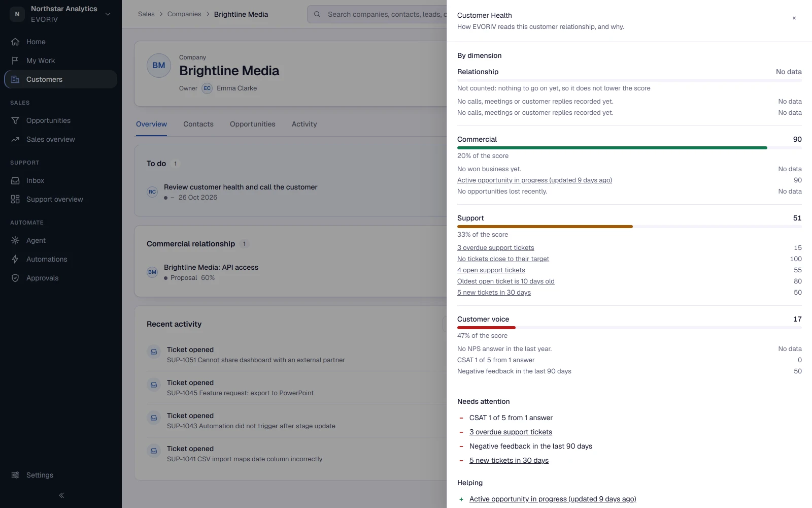812x508 pixels.
Task: Close the Customer Health panel
Action: (x=794, y=18)
